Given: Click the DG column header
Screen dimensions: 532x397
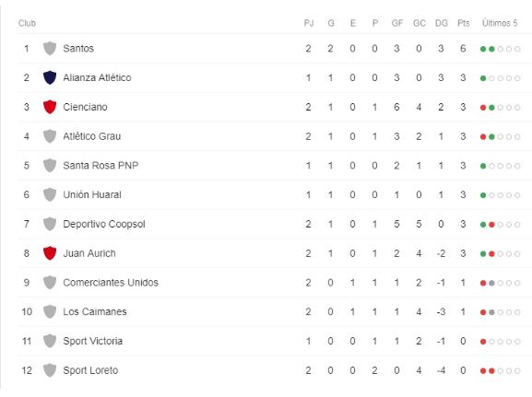Looking at the screenshot, I should 441,23.
